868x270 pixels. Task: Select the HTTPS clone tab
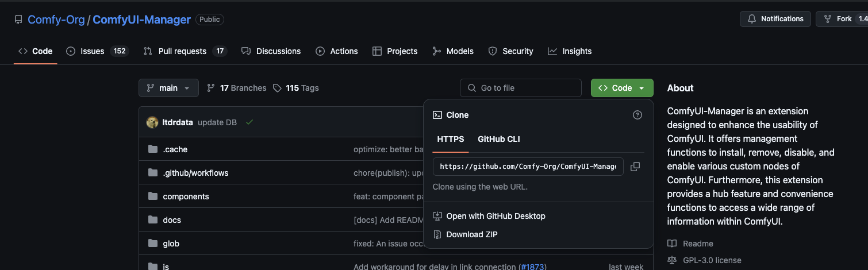pos(451,139)
